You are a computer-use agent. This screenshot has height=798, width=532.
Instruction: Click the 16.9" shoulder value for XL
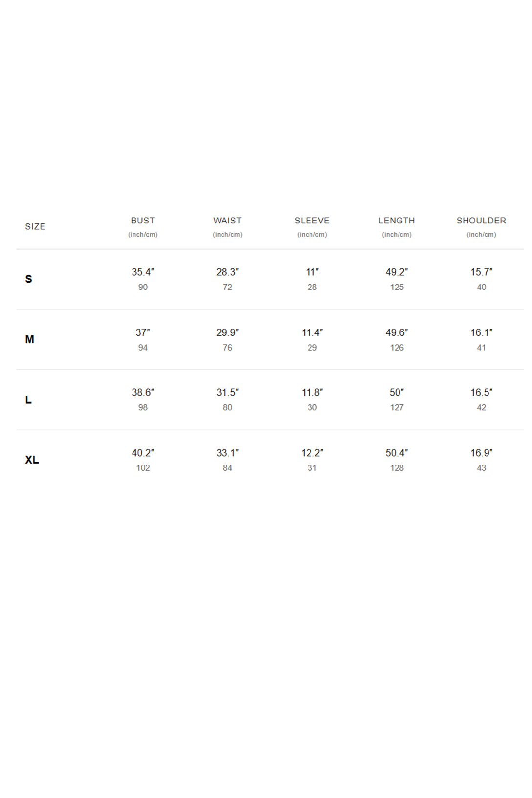coord(481,453)
